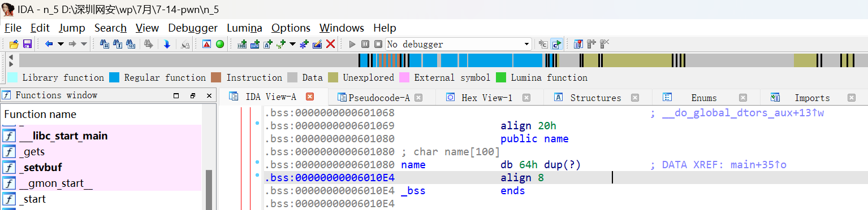Open the back-navigation history dropdown arrow
This screenshot has height=210, width=868.
click(x=61, y=43)
